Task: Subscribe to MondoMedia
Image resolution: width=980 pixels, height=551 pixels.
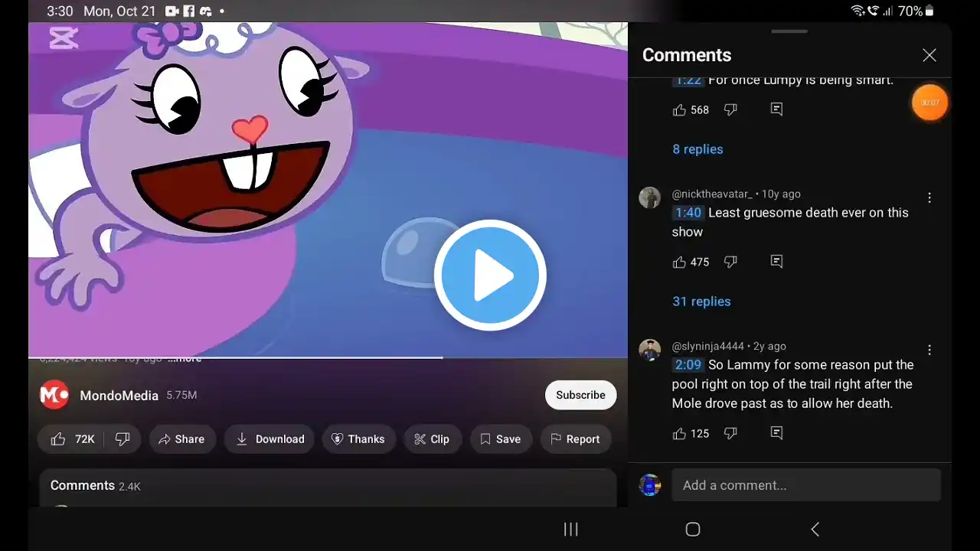Action: click(x=580, y=395)
